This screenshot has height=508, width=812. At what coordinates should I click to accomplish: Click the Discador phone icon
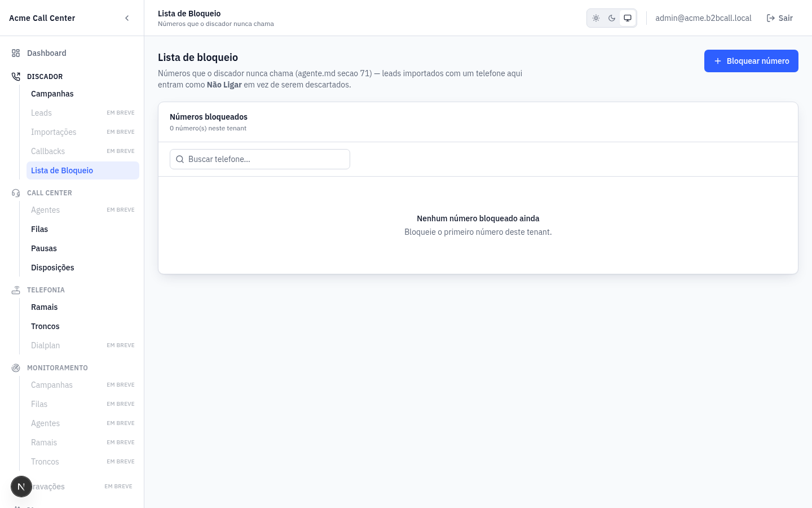[16, 77]
